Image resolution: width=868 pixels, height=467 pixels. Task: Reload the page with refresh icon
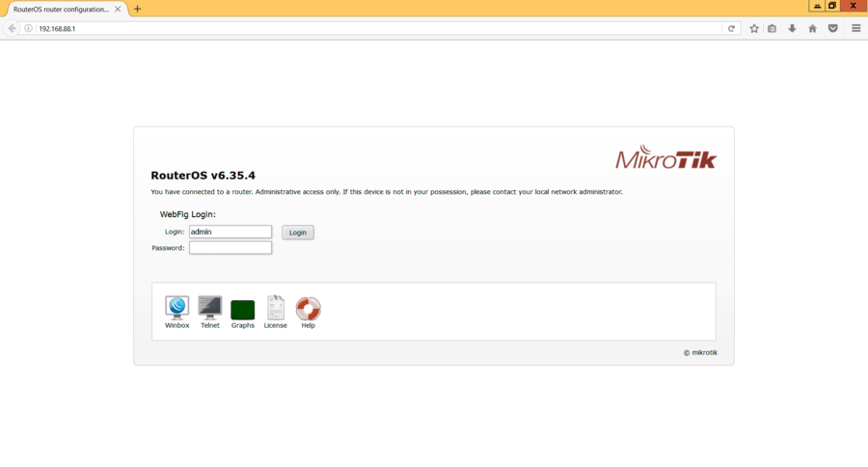pyautogui.click(x=731, y=28)
